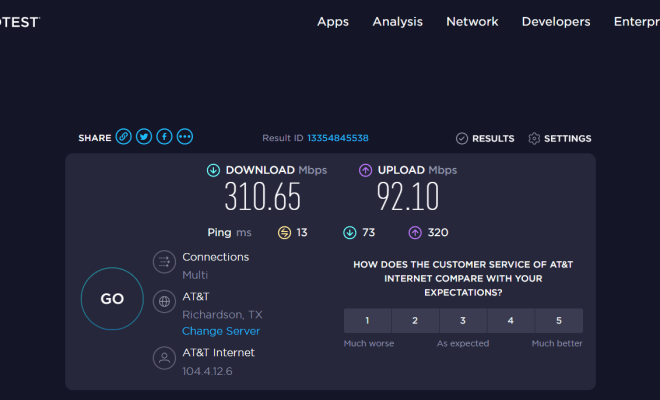Screen dimensions: 660x400
Task: Rate customer service 2
Action: pos(415,321)
